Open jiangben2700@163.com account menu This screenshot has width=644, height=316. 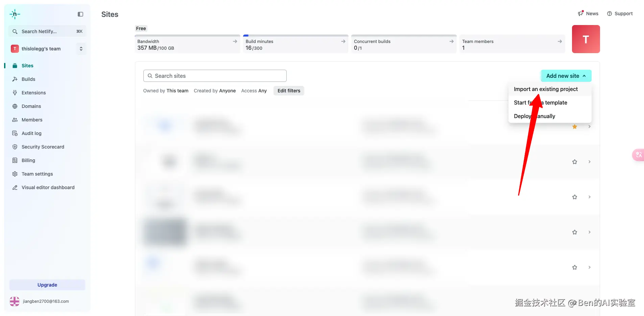[46, 301]
